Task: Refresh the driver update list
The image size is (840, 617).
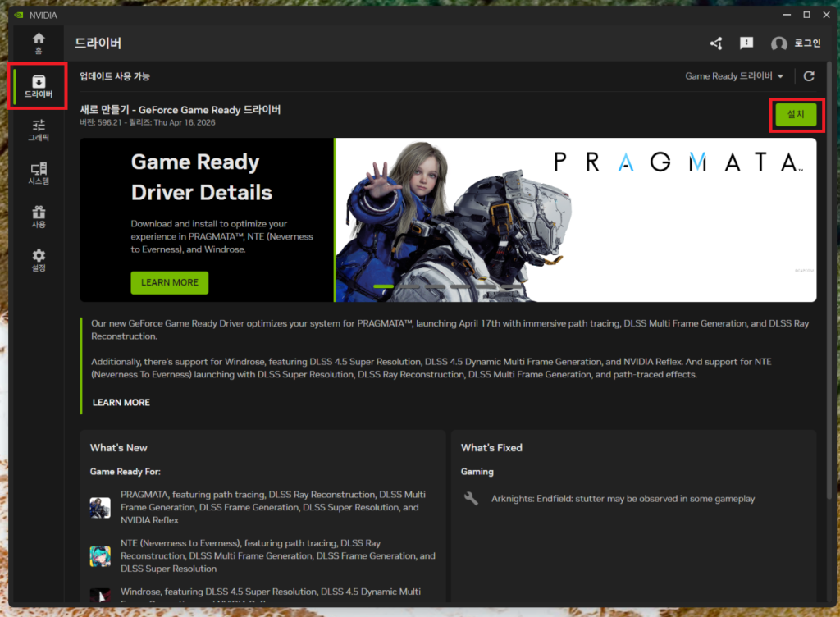Action: click(x=809, y=76)
